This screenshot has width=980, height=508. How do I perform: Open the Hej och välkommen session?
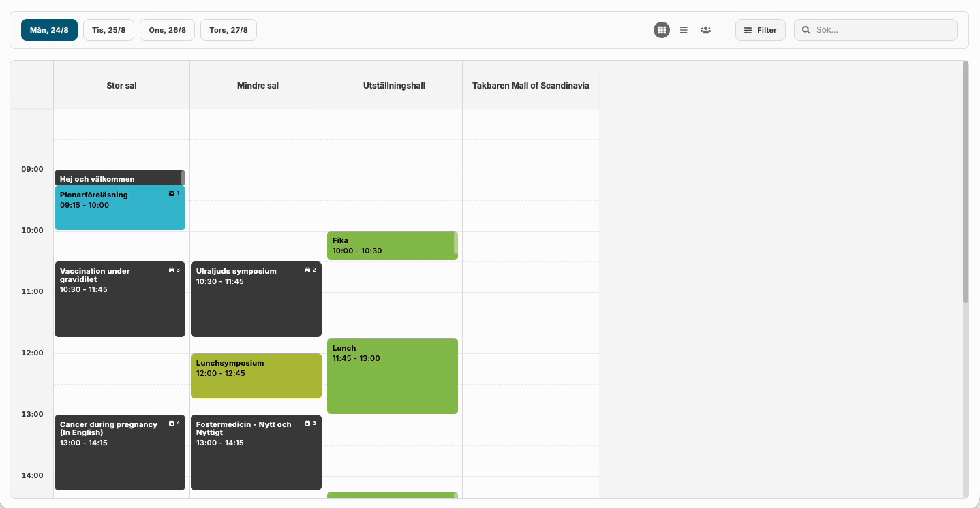coord(117,178)
